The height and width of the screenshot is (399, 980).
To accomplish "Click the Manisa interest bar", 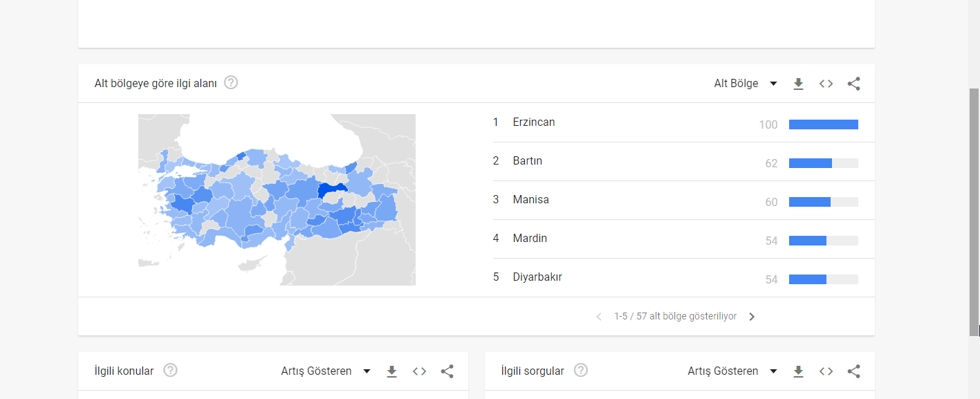I will (x=823, y=202).
